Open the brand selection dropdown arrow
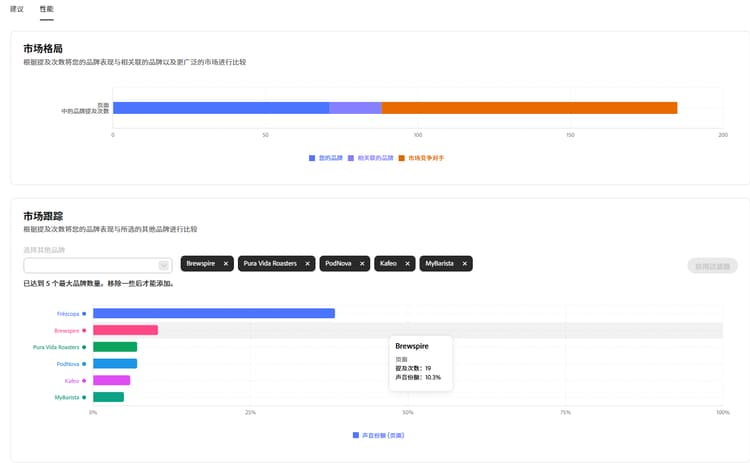The height and width of the screenshot is (463, 750). click(164, 265)
